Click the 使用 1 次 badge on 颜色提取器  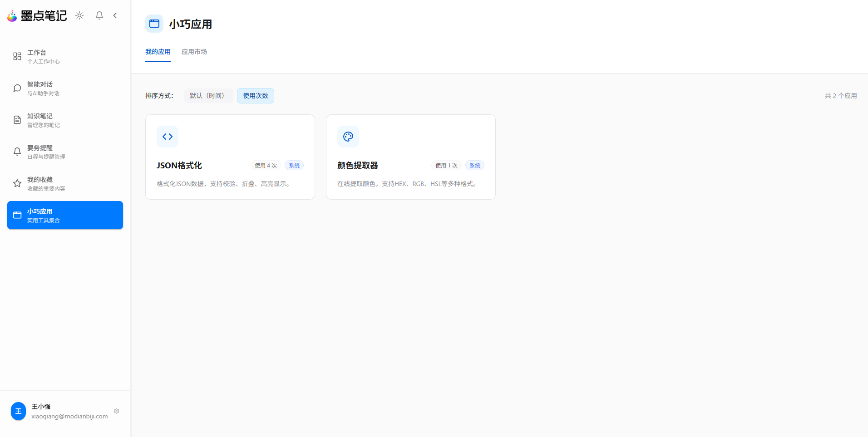[446, 165]
